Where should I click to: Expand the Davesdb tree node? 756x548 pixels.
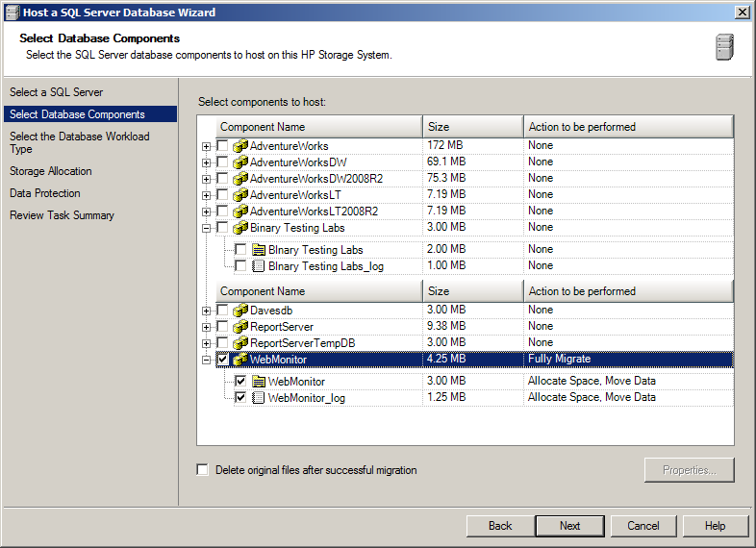click(x=207, y=311)
